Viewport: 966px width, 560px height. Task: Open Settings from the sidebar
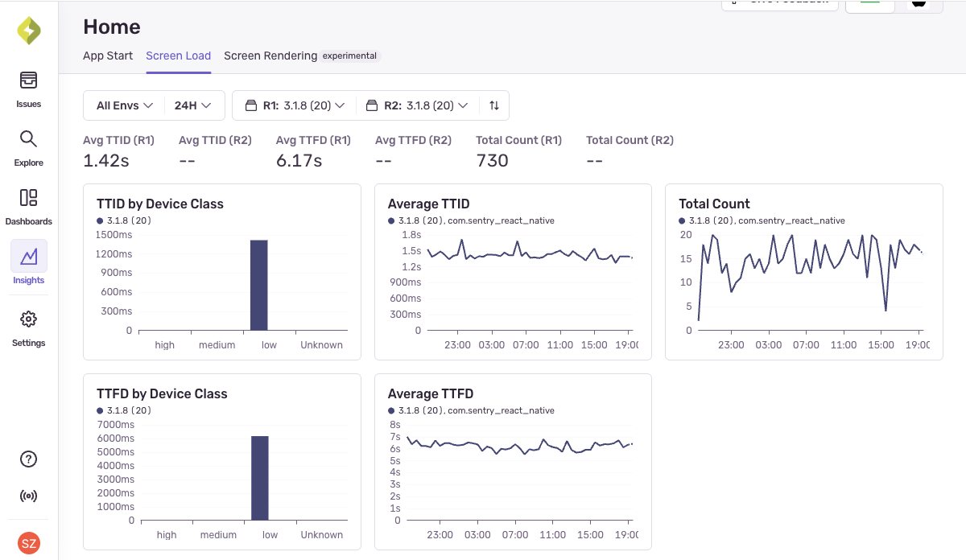(28, 329)
